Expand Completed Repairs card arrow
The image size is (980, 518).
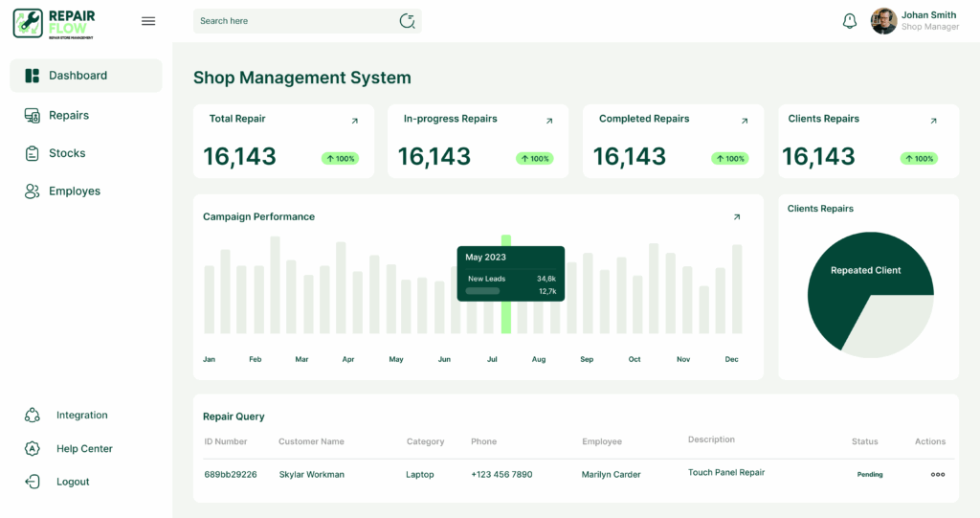tap(745, 121)
